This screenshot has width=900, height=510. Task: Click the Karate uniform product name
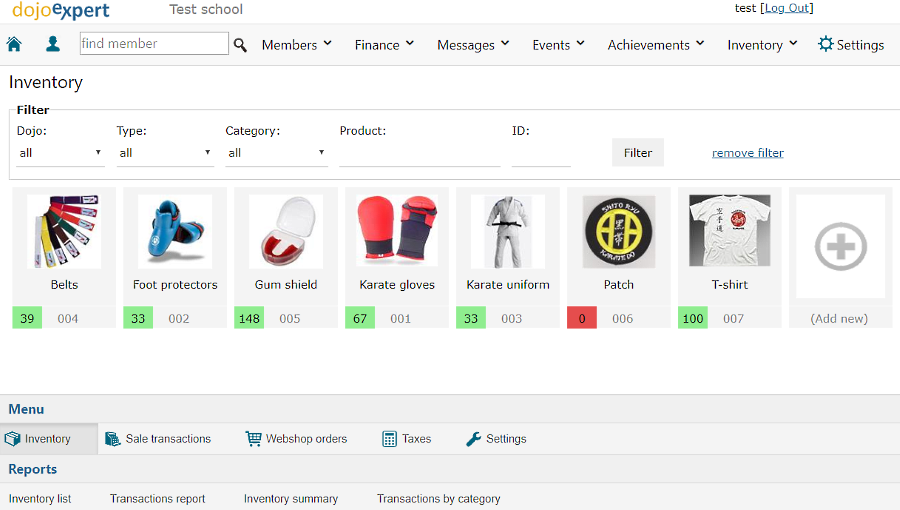(508, 285)
